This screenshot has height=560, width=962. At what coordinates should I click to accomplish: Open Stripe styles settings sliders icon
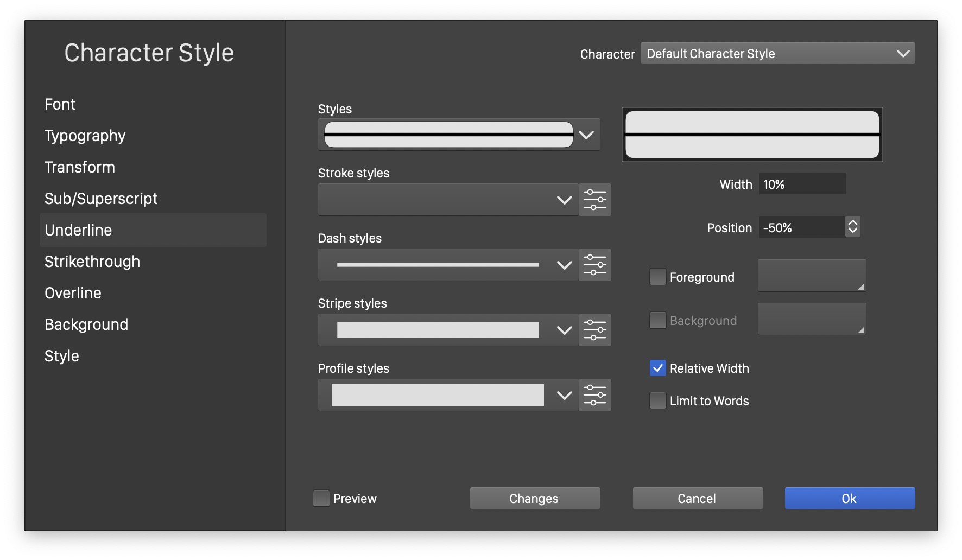pos(594,330)
